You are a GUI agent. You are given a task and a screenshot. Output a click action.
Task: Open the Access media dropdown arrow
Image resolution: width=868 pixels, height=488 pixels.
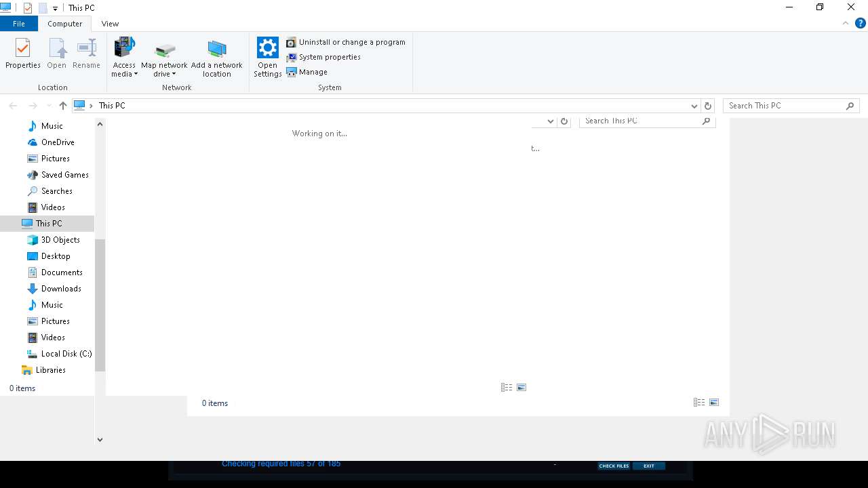136,75
